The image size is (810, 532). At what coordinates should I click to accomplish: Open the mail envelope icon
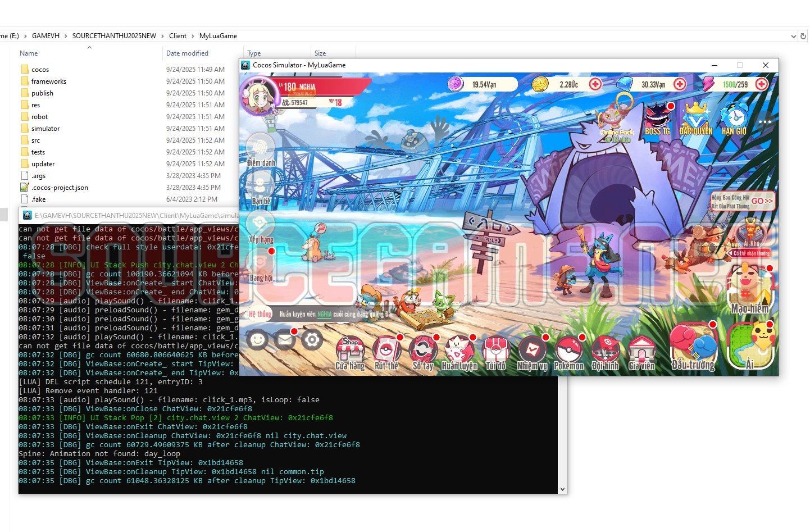click(285, 340)
